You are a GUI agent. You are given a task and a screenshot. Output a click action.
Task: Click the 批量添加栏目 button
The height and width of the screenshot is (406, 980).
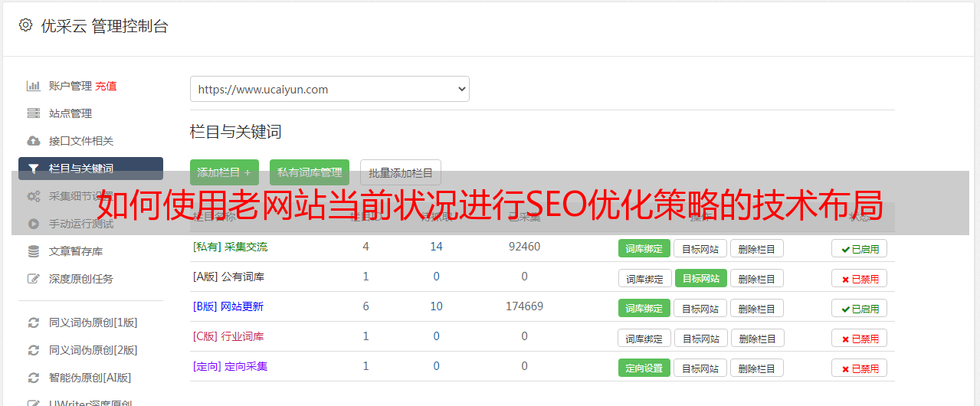tap(401, 172)
